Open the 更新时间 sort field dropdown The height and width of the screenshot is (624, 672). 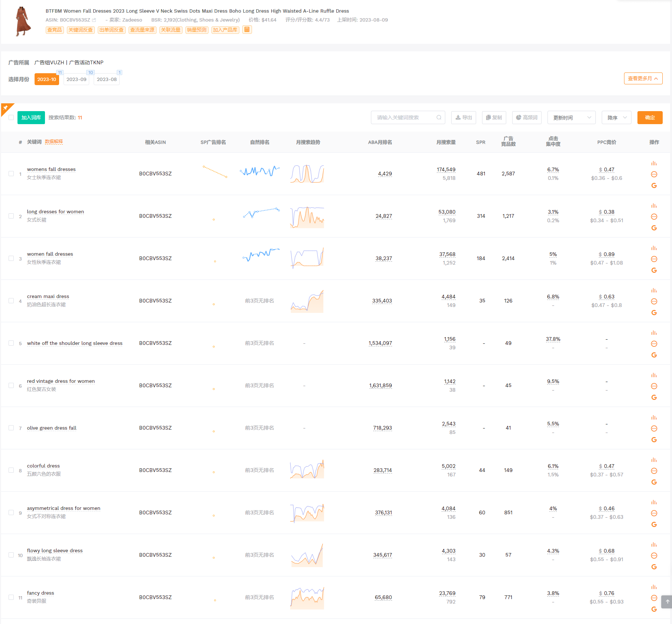(571, 117)
